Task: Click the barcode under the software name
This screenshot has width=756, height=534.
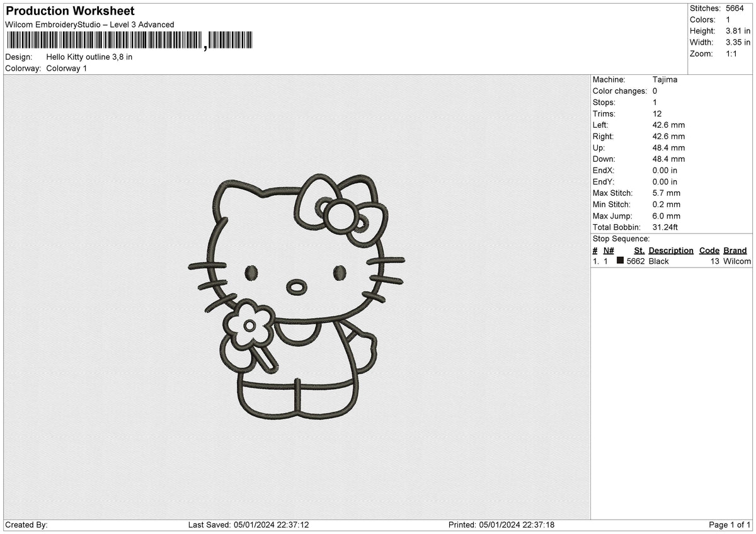Action: point(129,41)
